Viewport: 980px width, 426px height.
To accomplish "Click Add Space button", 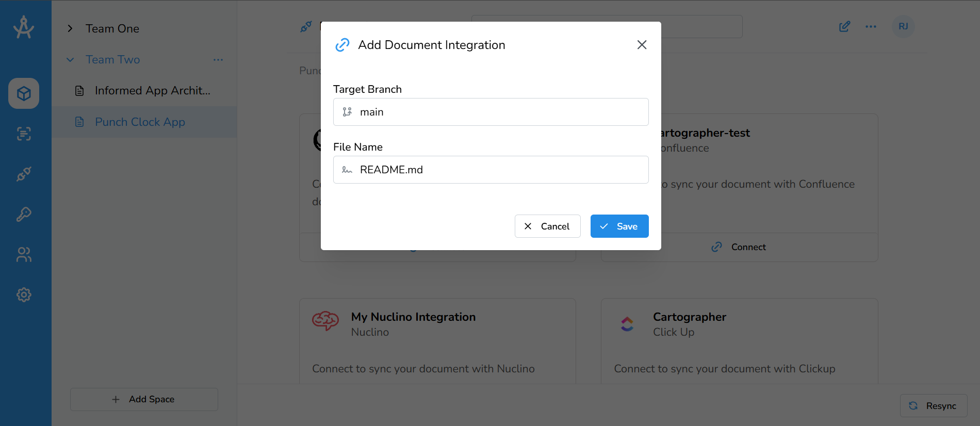I will (x=144, y=399).
